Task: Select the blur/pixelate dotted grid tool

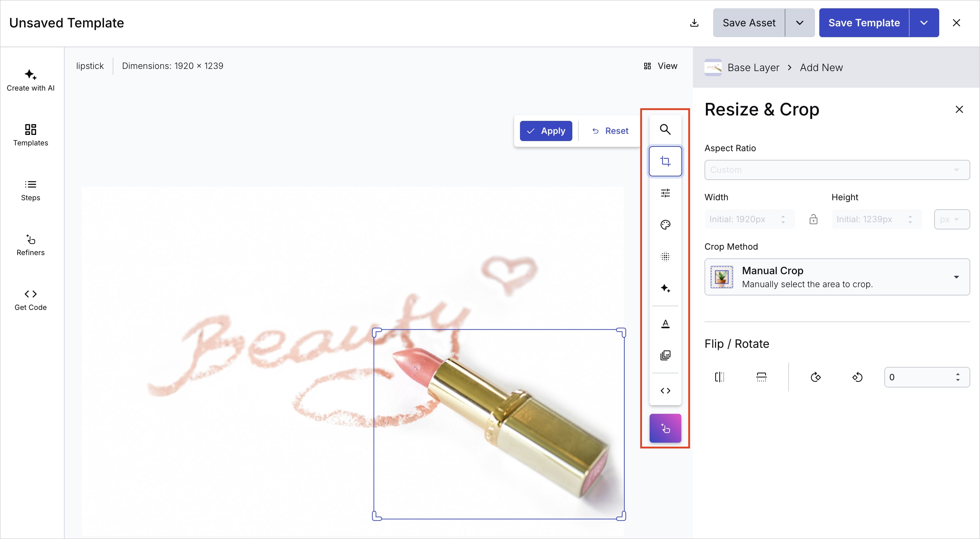Action: click(665, 257)
